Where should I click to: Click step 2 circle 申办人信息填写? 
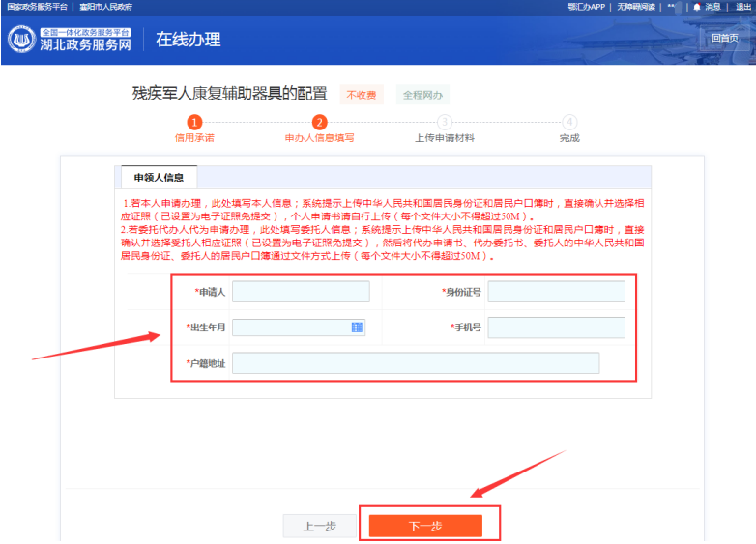tap(320, 122)
